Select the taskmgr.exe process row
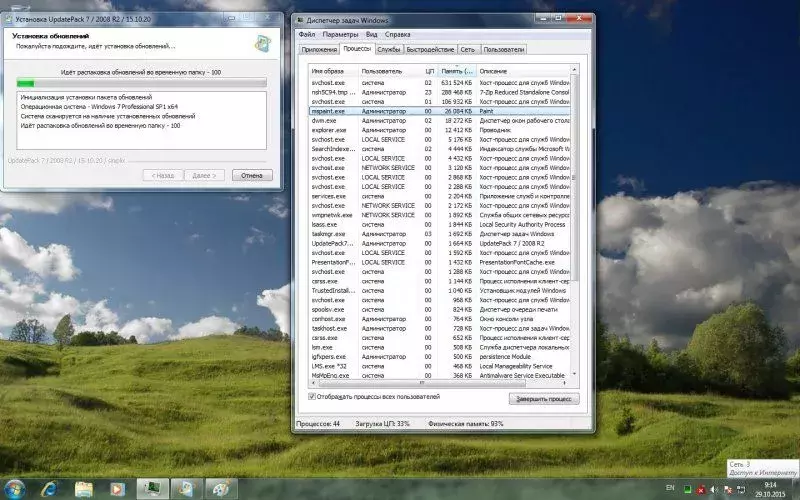 [x=440, y=234]
